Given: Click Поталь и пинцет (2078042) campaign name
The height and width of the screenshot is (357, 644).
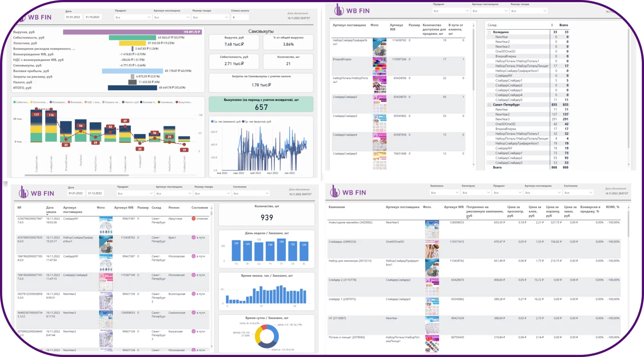Looking at the screenshot, I should (x=347, y=337).
